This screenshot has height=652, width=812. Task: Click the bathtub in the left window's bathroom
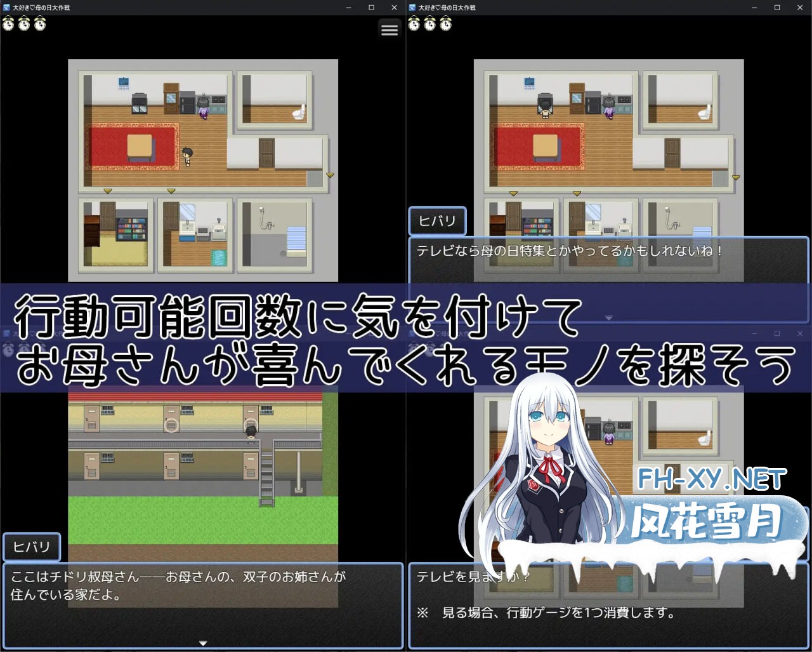[297, 241]
